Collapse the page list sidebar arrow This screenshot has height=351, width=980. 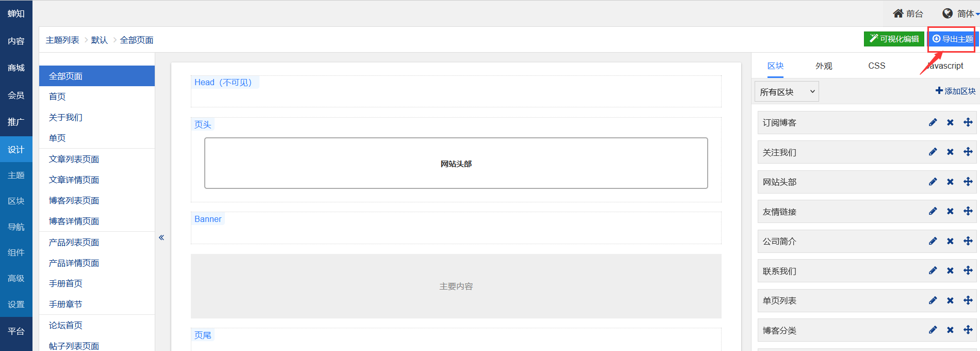(161, 237)
